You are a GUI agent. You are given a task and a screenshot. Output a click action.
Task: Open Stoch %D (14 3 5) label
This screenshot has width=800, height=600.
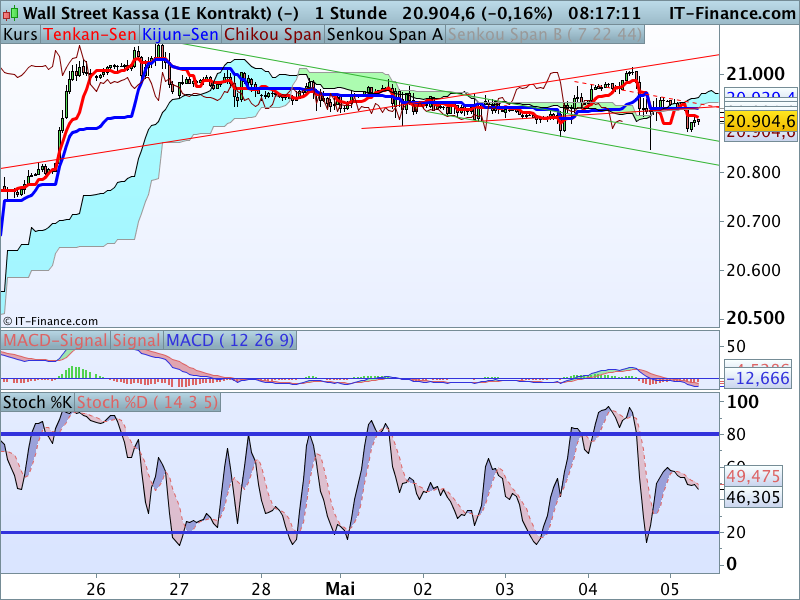147,403
